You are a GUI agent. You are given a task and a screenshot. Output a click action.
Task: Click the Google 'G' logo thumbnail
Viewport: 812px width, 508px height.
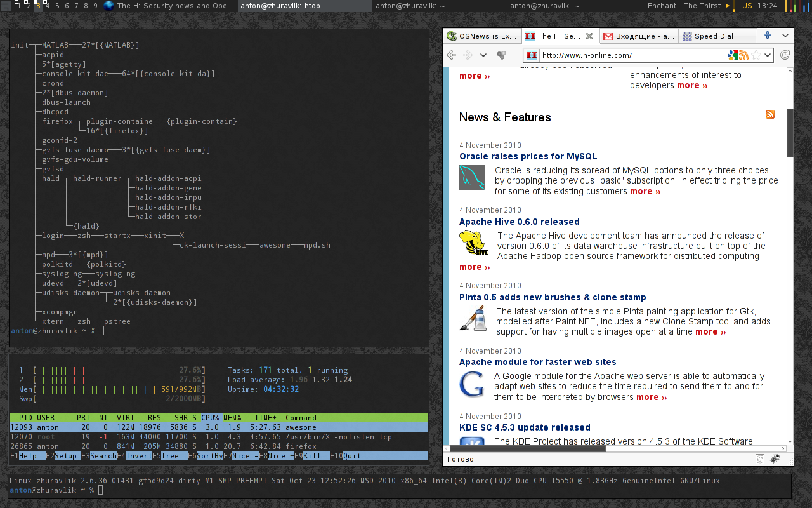472,384
